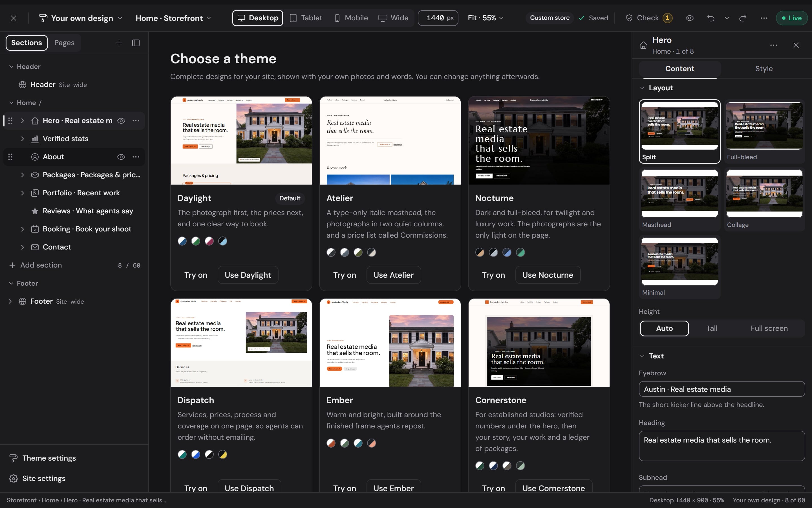Open the Home · Storefront page dropdown
812x508 pixels.
tap(173, 18)
